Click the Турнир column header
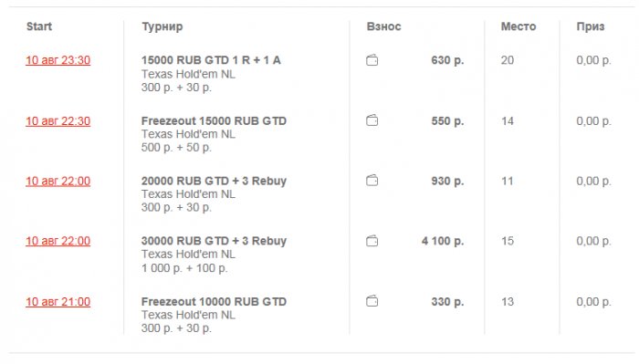This screenshot has height=364, width=639. coord(162,26)
